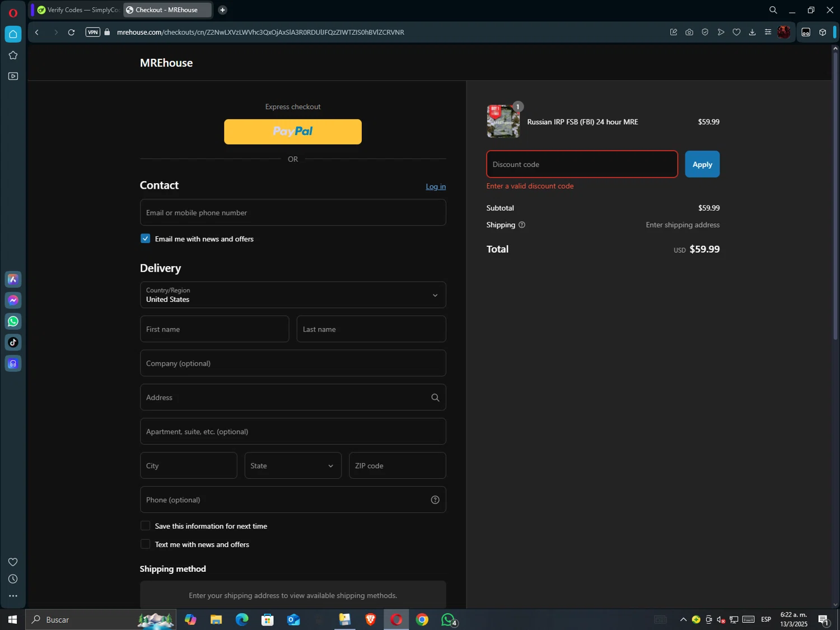Apply the discount code
Viewport: 840px width, 630px height.
[702, 164]
